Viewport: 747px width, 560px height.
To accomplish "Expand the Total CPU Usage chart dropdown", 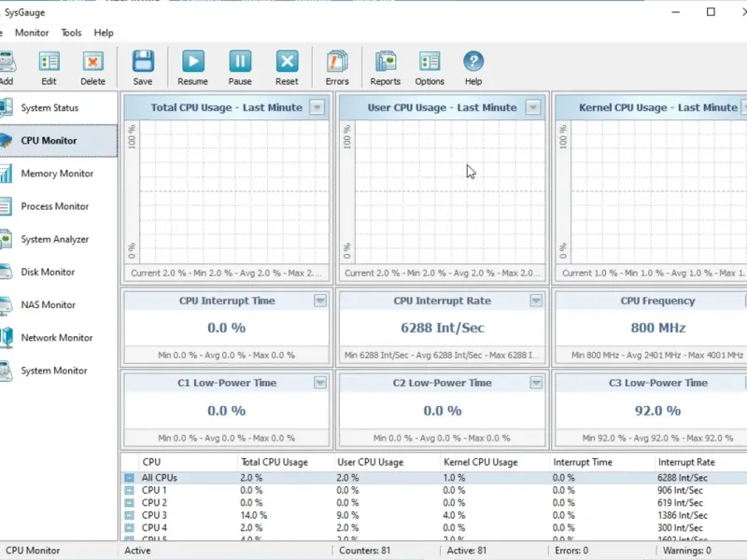I will 317,107.
